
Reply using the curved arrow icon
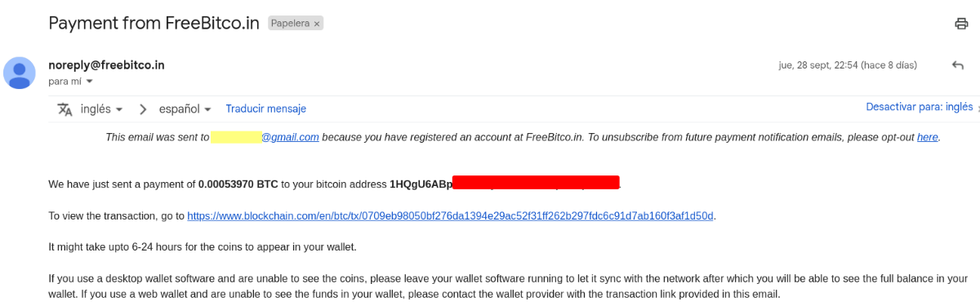[958, 64]
